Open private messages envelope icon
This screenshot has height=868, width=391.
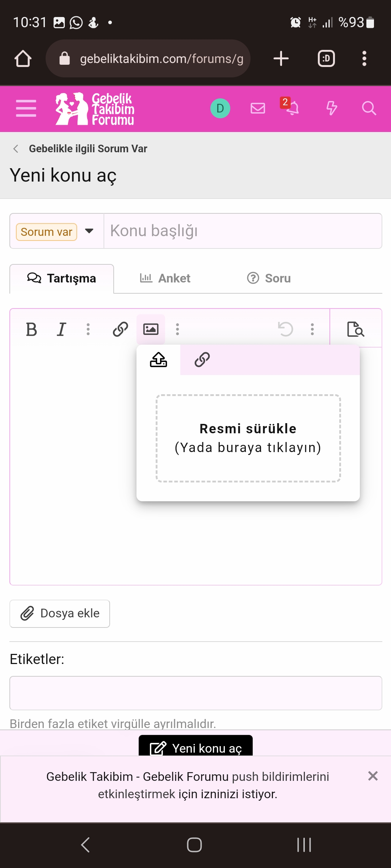(x=257, y=108)
